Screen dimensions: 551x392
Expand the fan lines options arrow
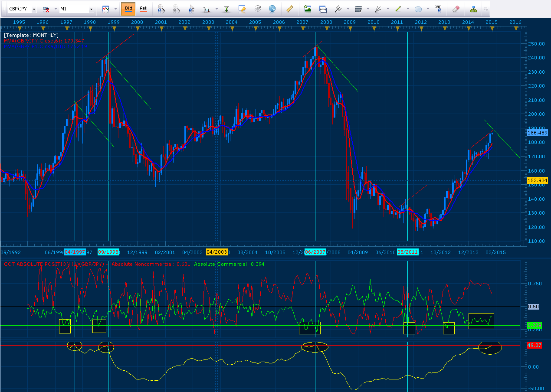(388, 9)
